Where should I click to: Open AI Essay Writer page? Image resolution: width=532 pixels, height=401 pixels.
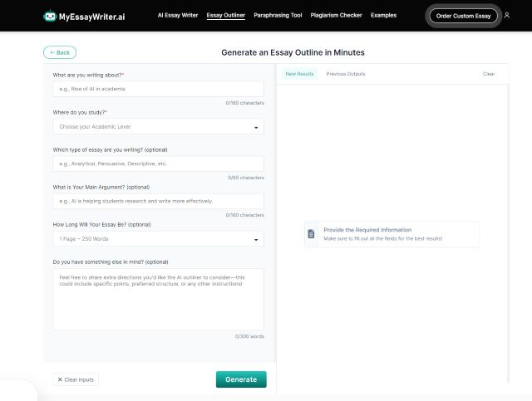[x=178, y=15]
